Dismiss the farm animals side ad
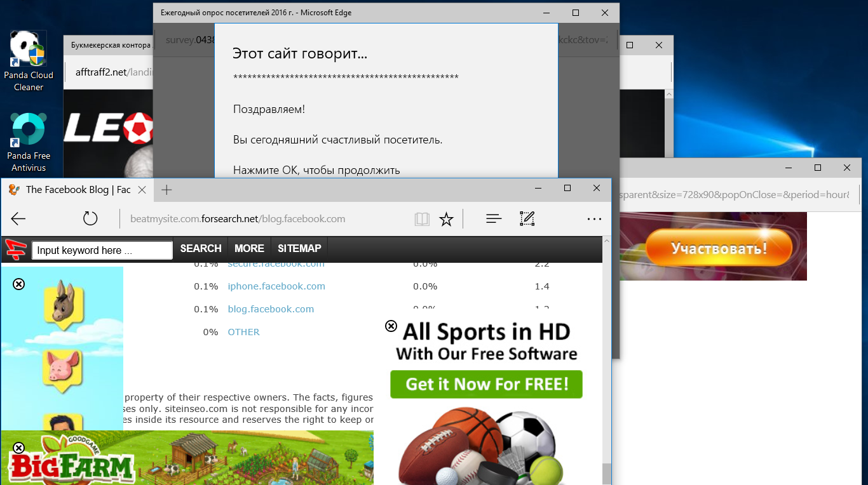Screen dimensions: 868x485 pos(19,284)
